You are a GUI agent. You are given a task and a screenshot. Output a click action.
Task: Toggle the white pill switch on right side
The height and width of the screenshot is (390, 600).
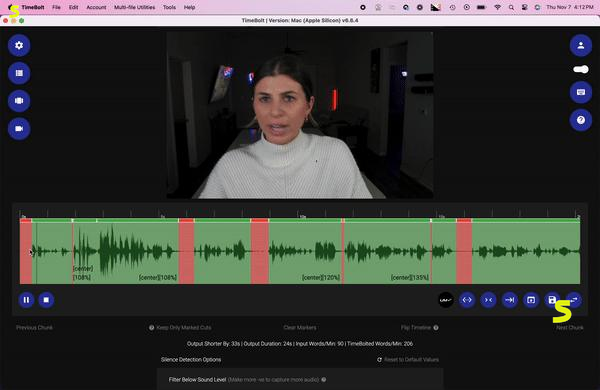(580, 69)
